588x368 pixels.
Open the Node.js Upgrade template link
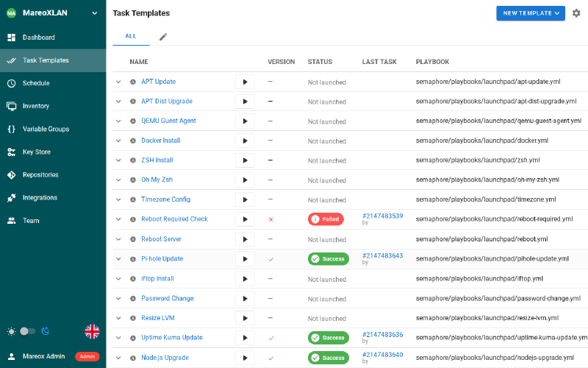[165, 358]
